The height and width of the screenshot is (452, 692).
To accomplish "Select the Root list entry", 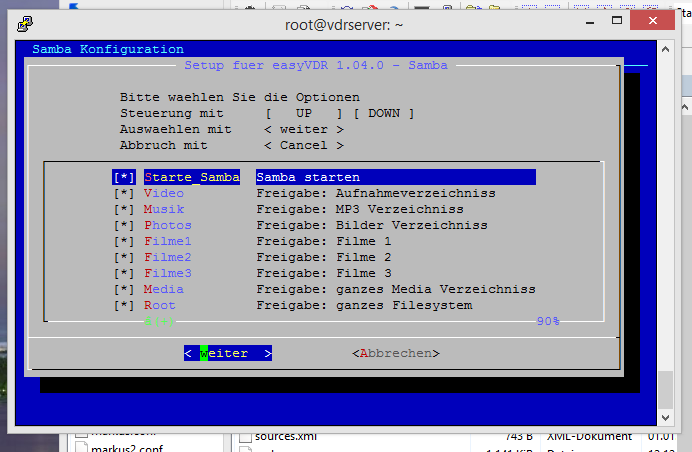I will (x=160, y=305).
